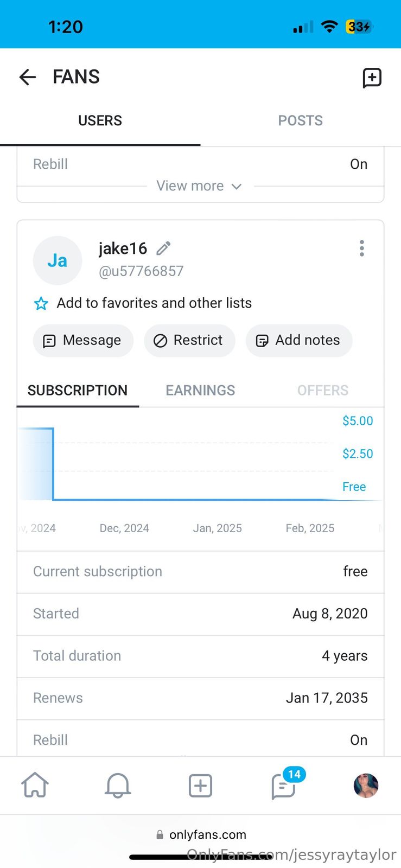This screenshot has height=868, width=401.
Task: Click the pencil icon next to jake16
Action: [x=163, y=248]
